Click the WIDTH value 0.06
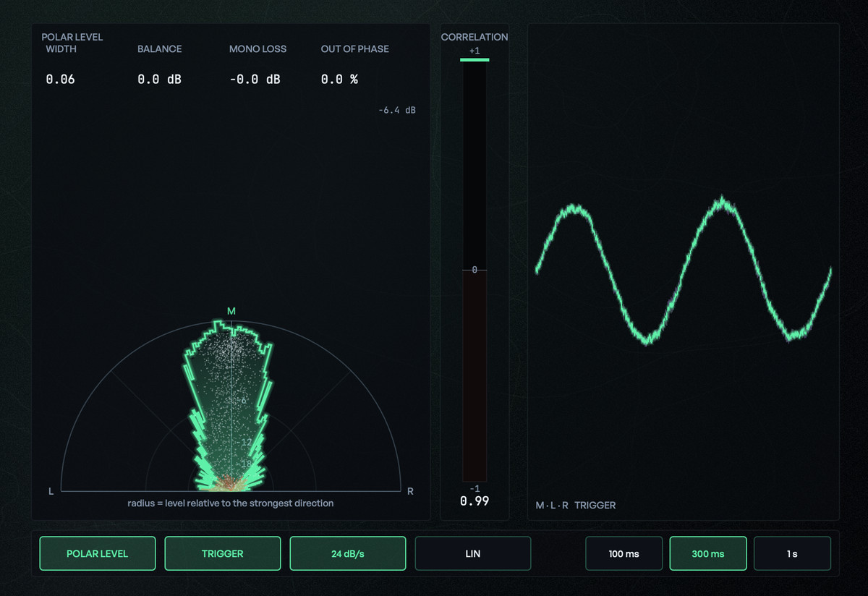The height and width of the screenshot is (596, 868). (x=61, y=80)
